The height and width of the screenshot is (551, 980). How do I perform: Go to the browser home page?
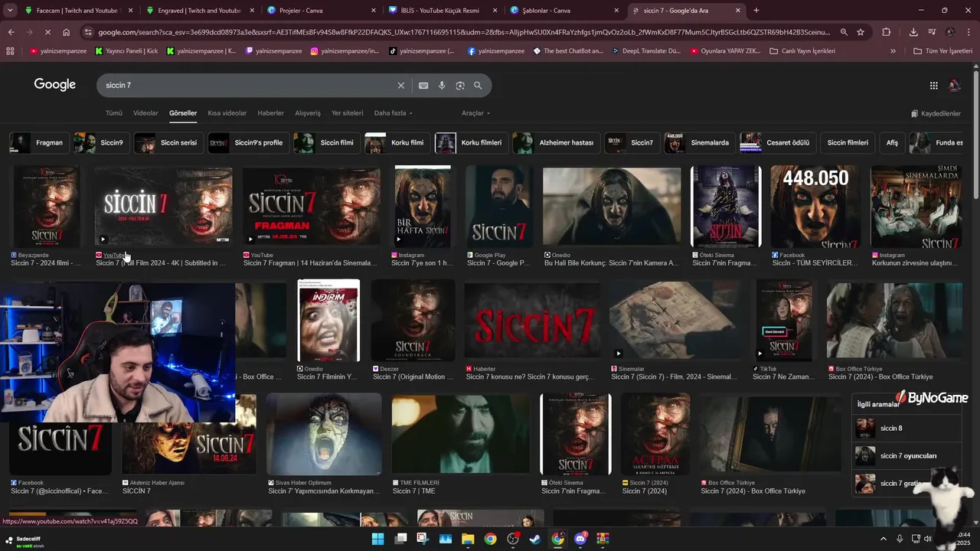coord(67,32)
